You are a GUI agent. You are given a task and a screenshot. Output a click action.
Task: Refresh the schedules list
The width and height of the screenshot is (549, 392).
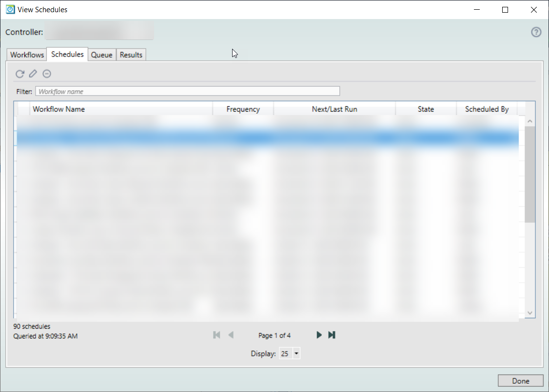tap(20, 74)
